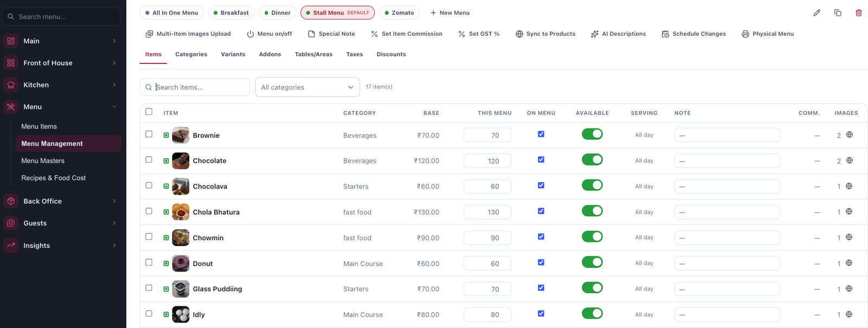Click the Front of House sidebar icon
Image resolution: width=868 pixels, height=328 pixels.
click(11, 63)
